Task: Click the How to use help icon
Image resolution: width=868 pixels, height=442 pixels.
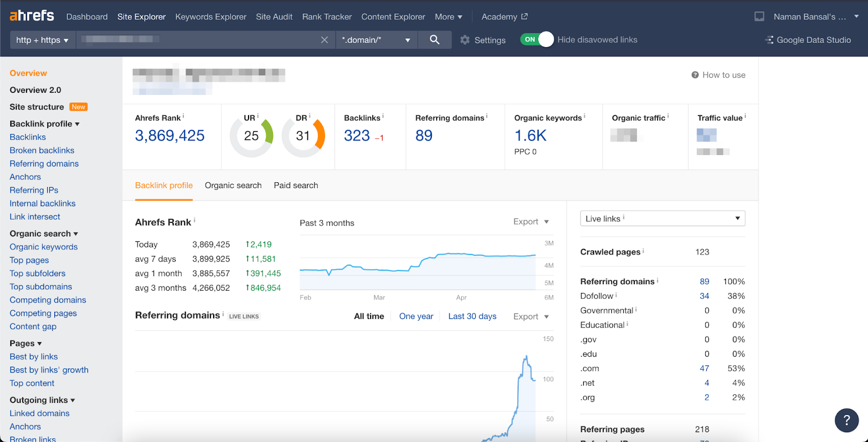Action: coord(695,75)
